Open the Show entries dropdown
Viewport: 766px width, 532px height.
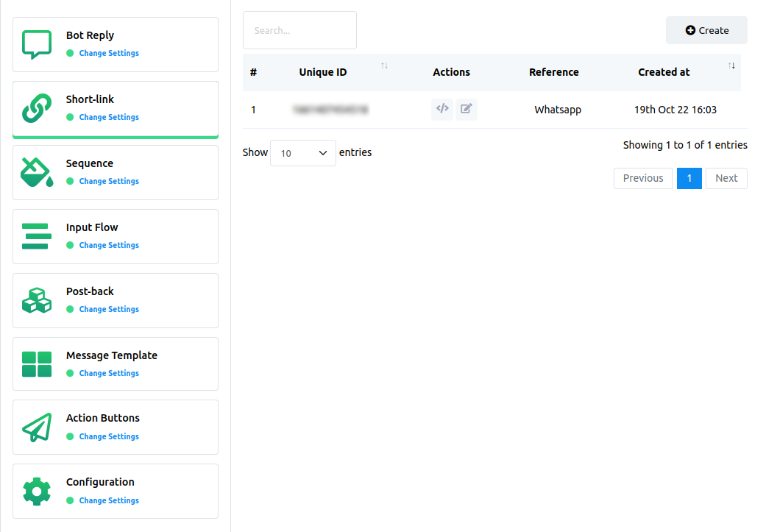[303, 152]
